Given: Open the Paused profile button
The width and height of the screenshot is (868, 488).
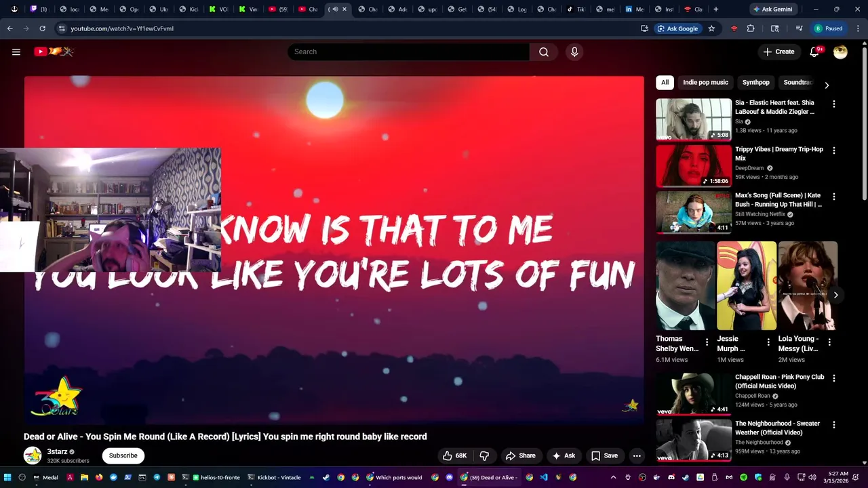Looking at the screenshot, I should point(829,28).
